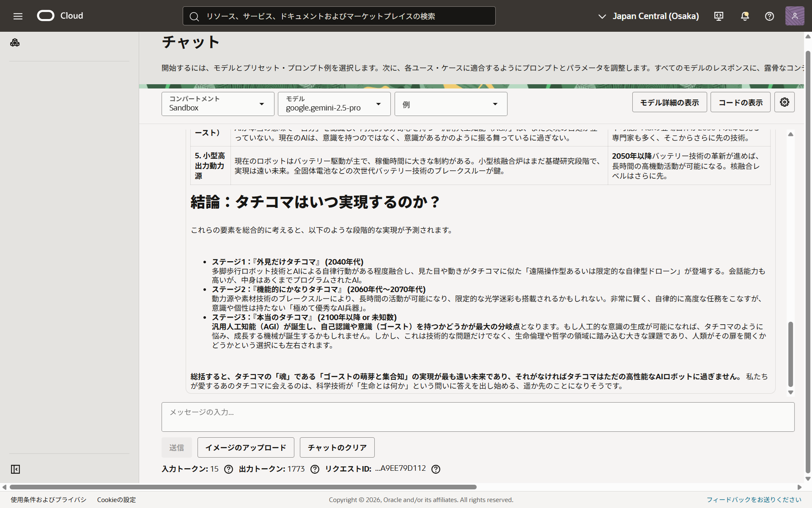The width and height of the screenshot is (812, 508).
Task: Open the 例 preset examples dropdown
Action: tap(450, 104)
